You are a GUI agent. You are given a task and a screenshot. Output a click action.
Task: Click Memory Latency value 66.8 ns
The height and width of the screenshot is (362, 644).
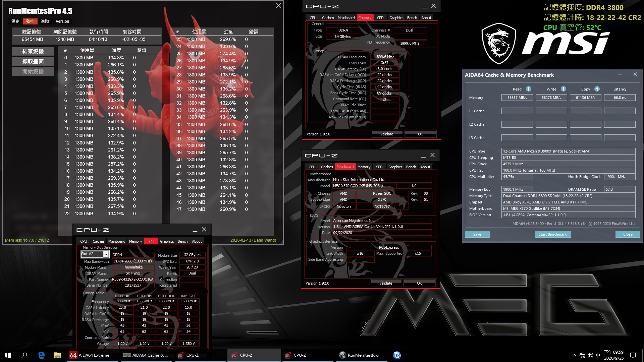pyautogui.click(x=620, y=98)
